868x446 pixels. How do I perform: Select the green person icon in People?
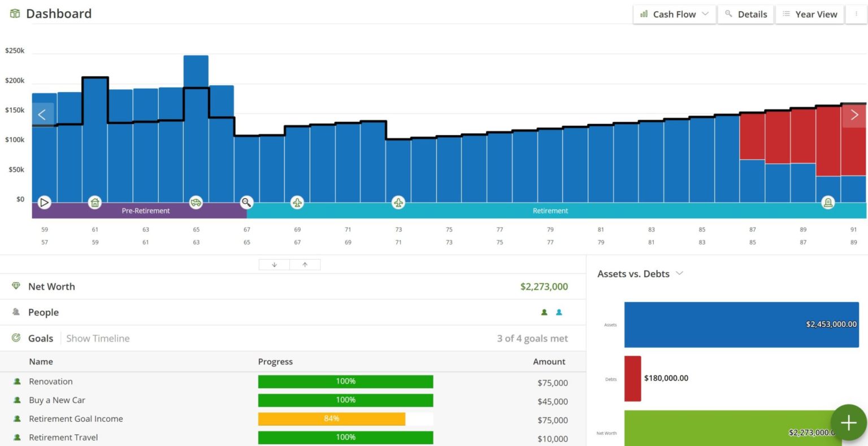tap(544, 312)
